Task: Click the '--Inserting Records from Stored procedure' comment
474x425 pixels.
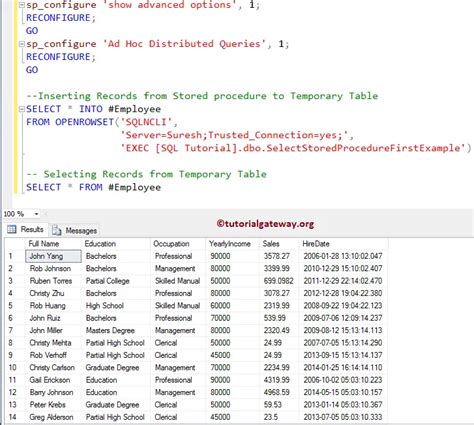Action: click(x=202, y=96)
